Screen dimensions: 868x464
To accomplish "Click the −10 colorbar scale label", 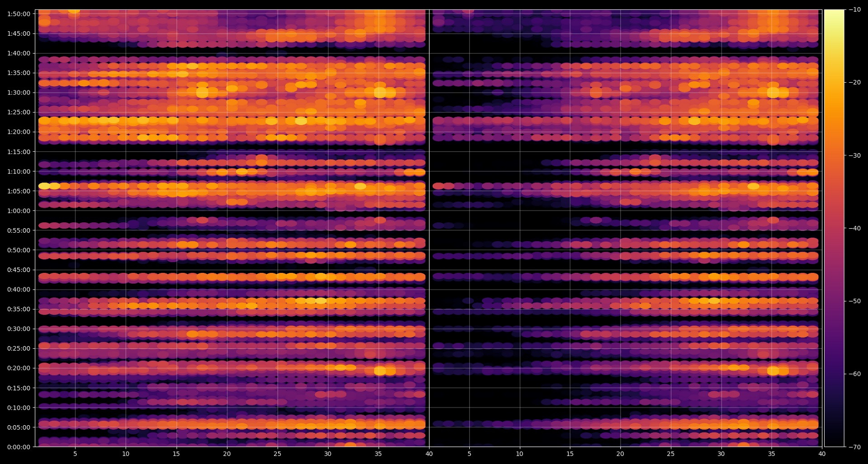I will [854, 9].
